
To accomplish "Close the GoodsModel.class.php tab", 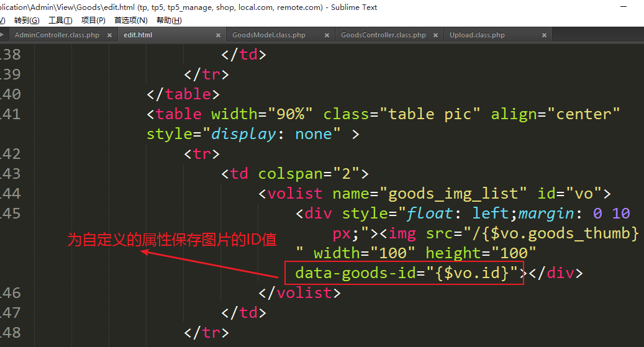I will tap(327, 35).
